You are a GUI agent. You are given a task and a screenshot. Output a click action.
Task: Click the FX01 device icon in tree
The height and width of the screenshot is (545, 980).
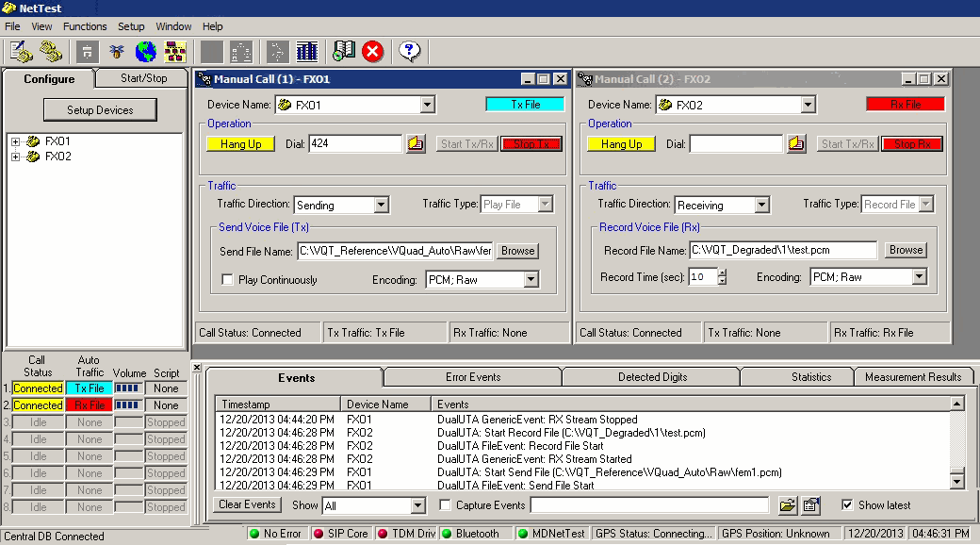point(33,141)
